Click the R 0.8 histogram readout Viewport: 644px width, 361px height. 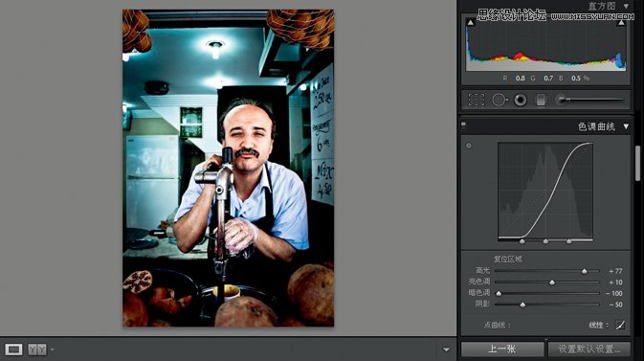click(514, 79)
